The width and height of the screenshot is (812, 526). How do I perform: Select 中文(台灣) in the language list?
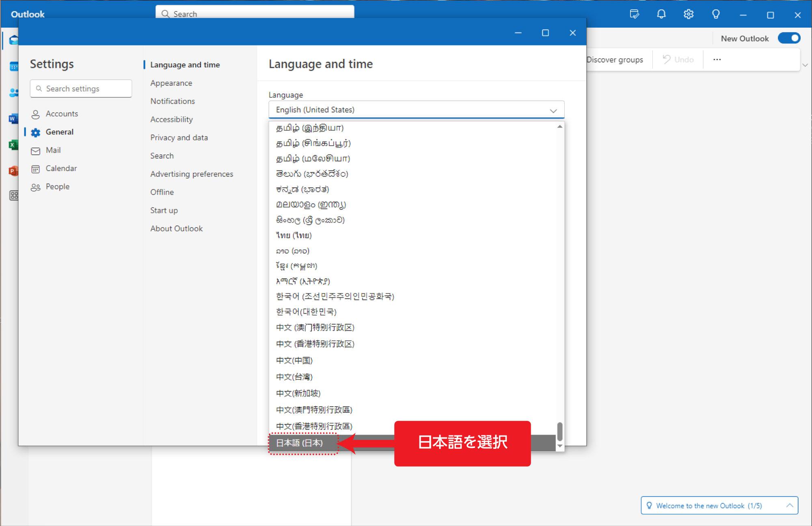tap(294, 377)
